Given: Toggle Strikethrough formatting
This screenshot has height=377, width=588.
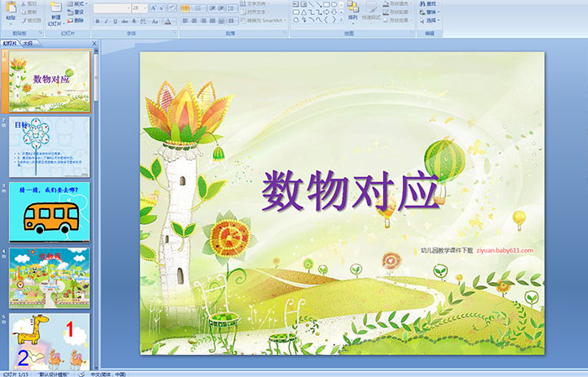Looking at the screenshot, I should pos(124,21).
